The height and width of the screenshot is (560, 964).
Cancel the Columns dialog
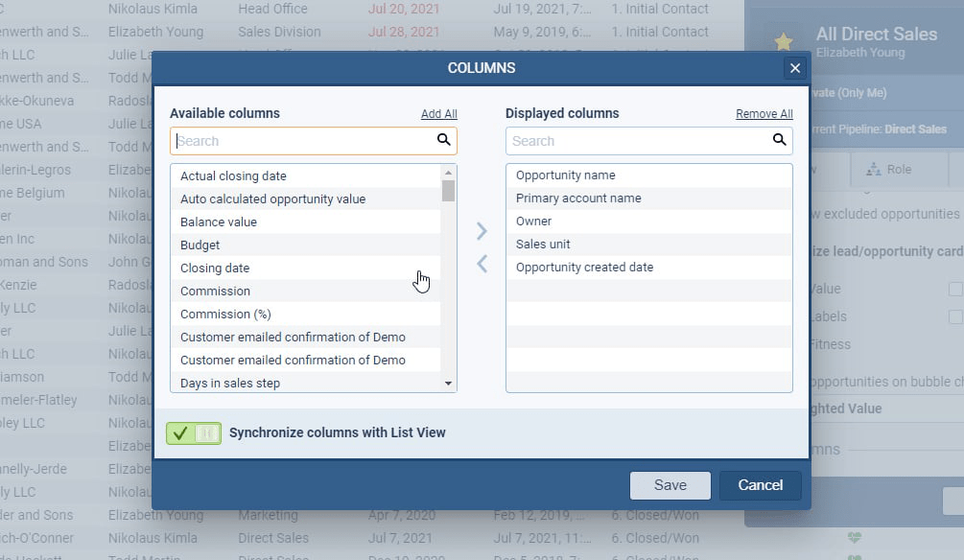coord(760,485)
